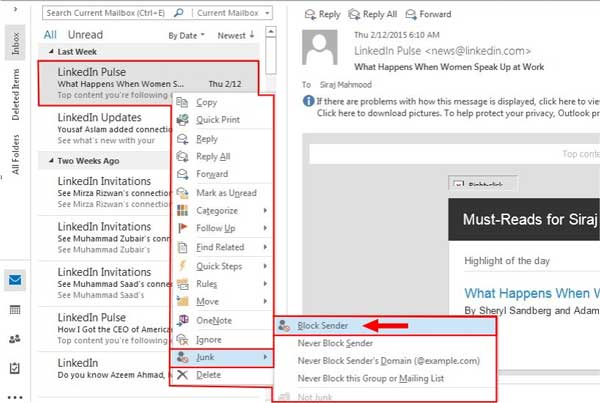This screenshot has height=403, width=600.
Task: Open Calendar view from navigation bar
Action: (15, 310)
